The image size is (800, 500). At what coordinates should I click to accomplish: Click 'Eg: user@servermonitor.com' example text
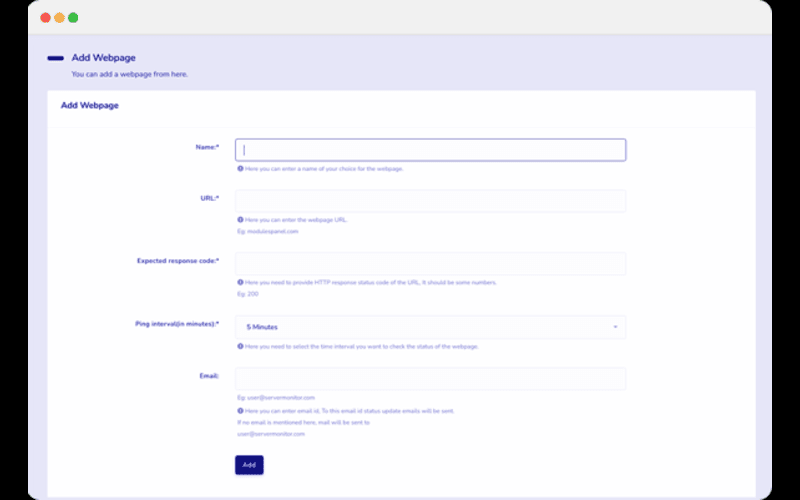point(276,397)
